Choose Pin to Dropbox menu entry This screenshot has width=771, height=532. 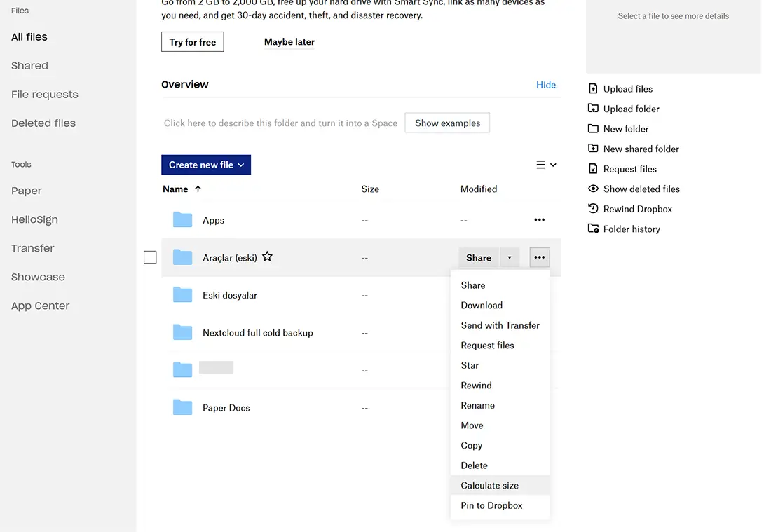click(x=500, y=505)
